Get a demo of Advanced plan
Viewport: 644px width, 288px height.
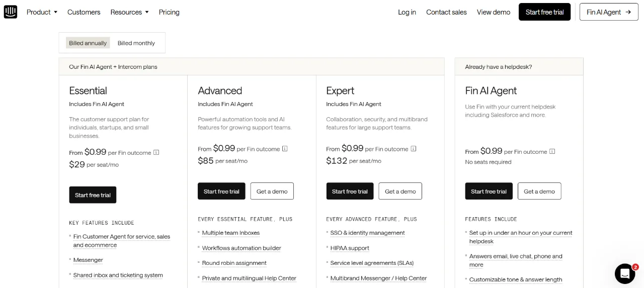[272, 191]
